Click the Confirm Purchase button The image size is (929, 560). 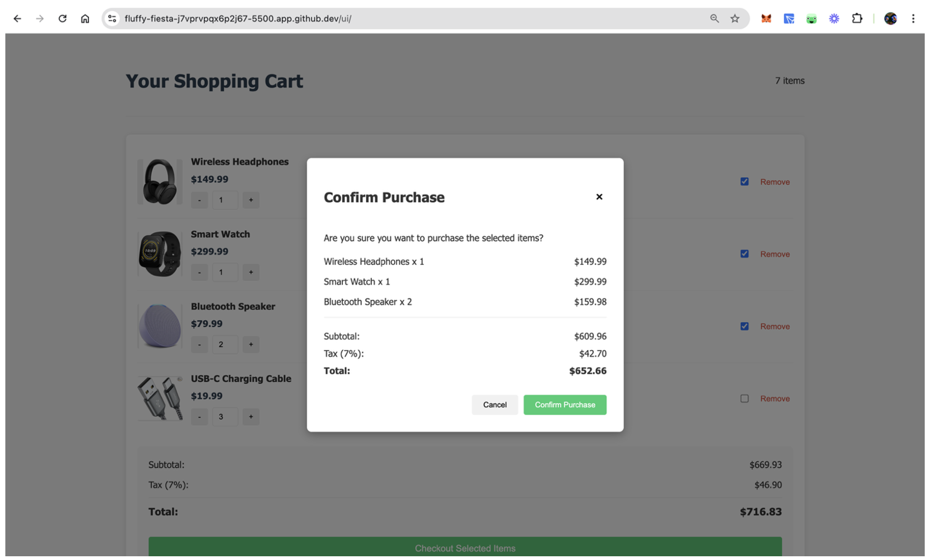565,405
